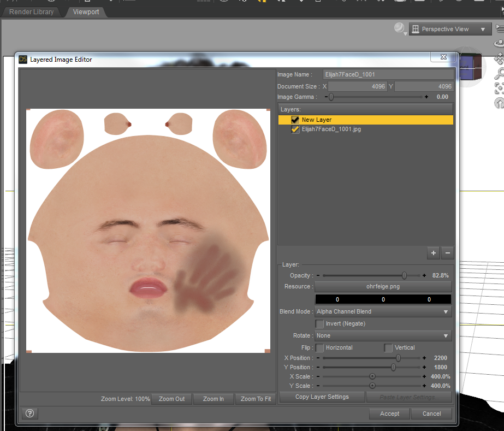
Task: Decrease Opacity with its minus button
Action: pos(318,275)
